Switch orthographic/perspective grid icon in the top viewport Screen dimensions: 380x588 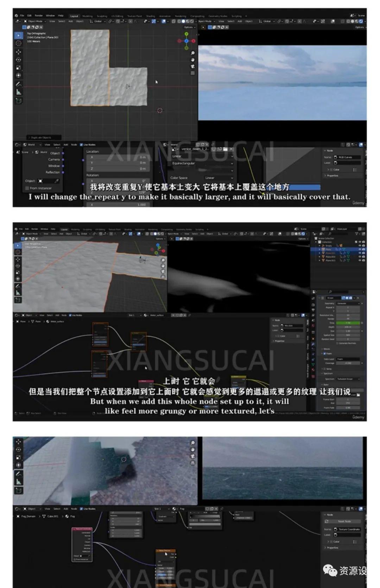(192, 73)
